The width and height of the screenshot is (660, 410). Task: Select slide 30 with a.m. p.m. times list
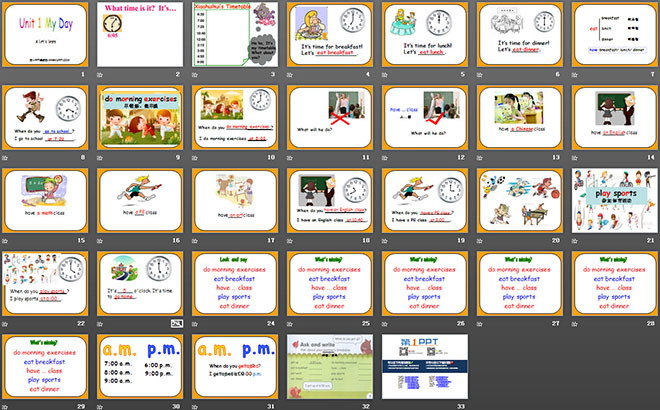(x=140, y=367)
